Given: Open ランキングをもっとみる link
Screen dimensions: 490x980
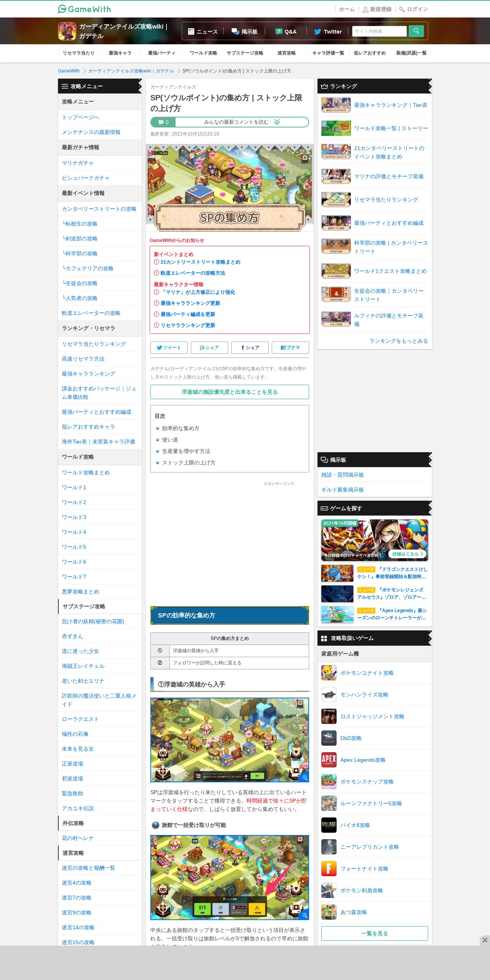Looking at the screenshot, I should pos(398,341).
